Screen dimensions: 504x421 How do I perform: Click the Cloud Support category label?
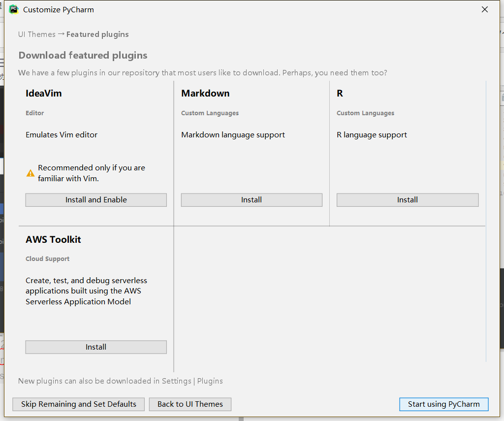point(47,259)
